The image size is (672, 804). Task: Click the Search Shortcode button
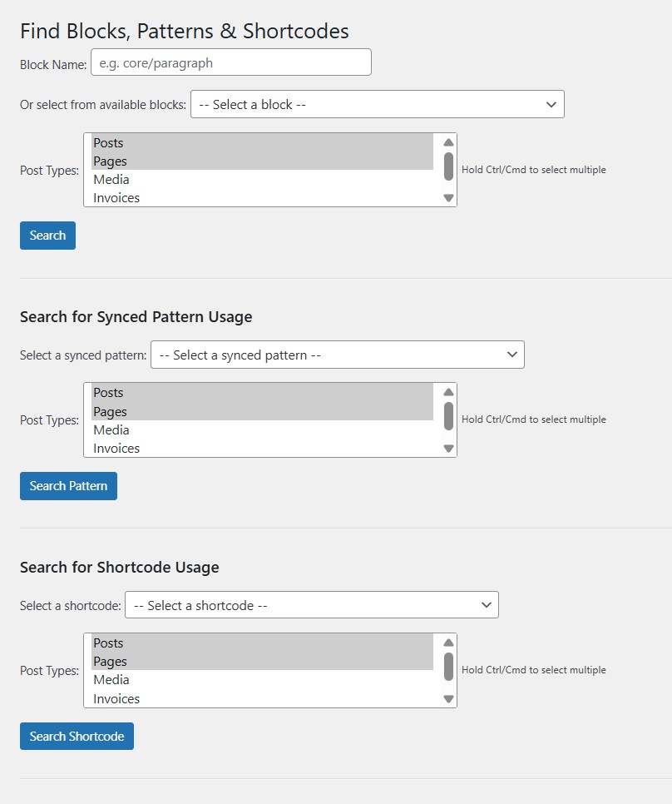point(77,737)
